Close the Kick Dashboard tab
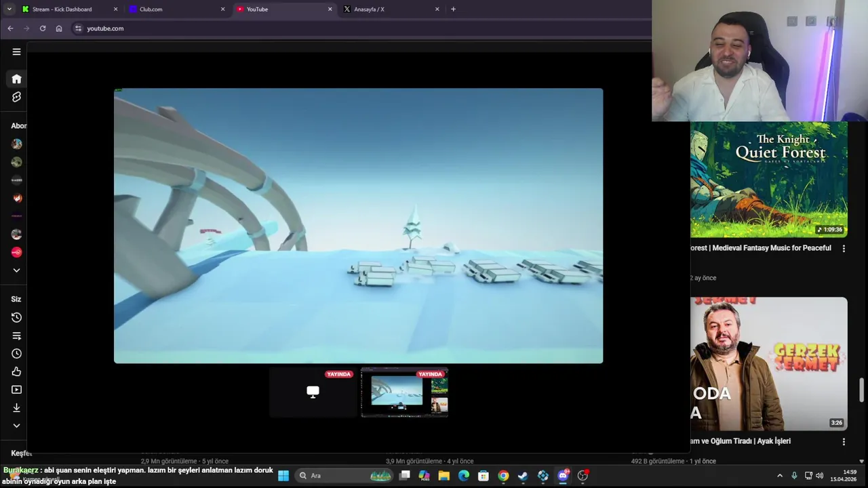This screenshot has height=488, width=868. pos(115,9)
